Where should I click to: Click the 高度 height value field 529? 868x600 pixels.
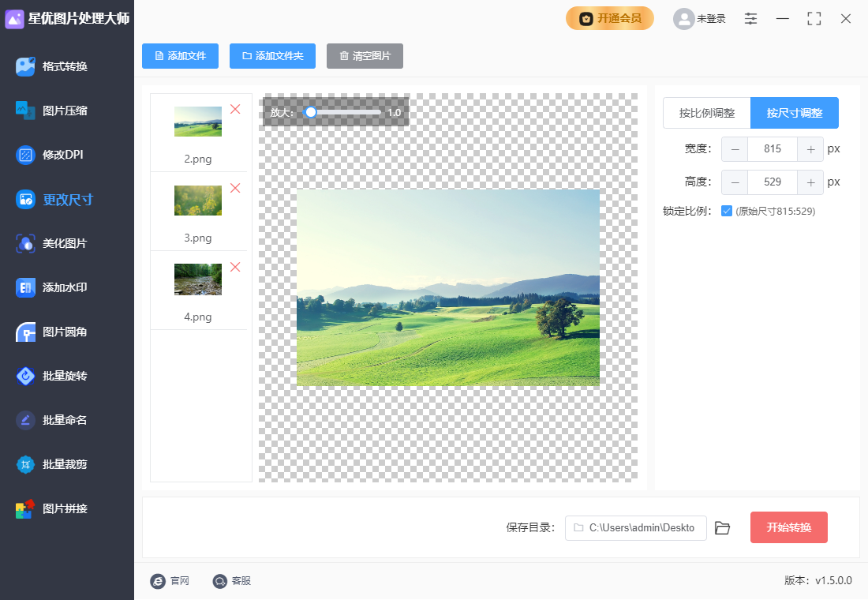click(x=773, y=182)
